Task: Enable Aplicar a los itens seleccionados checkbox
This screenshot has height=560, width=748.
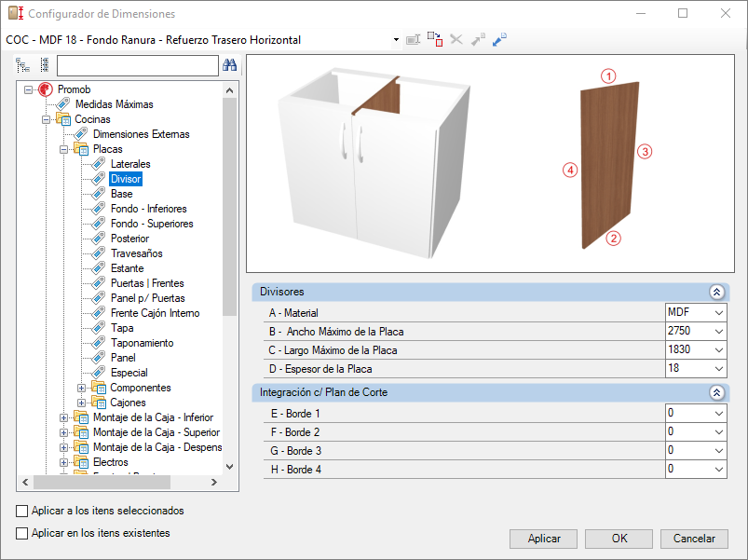Action: (x=22, y=511)
